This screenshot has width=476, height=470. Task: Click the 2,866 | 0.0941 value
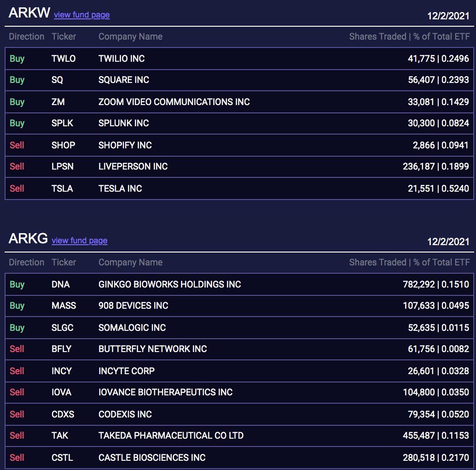point(441,145)
